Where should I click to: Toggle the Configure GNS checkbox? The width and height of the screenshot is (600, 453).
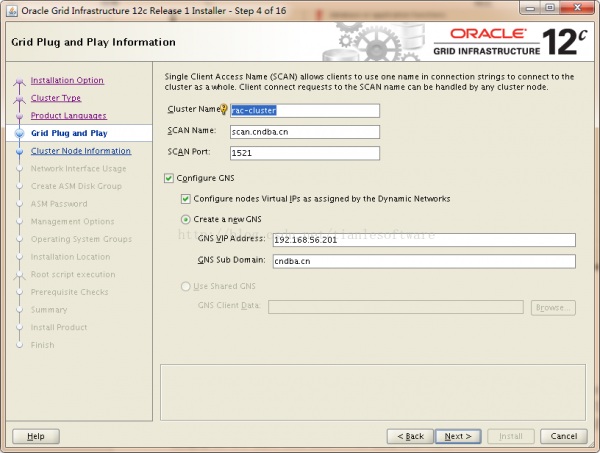click(169, 178)
